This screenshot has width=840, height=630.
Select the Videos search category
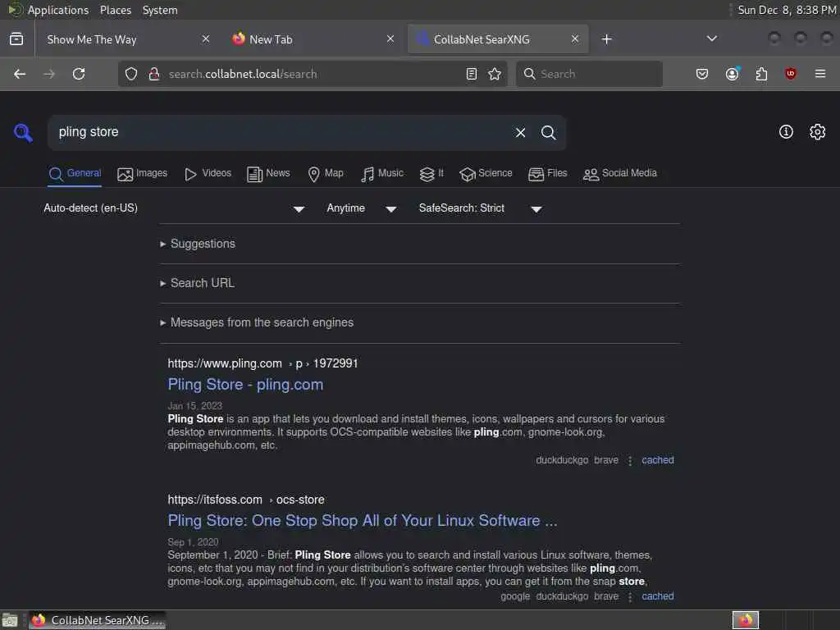coord(208,174)
